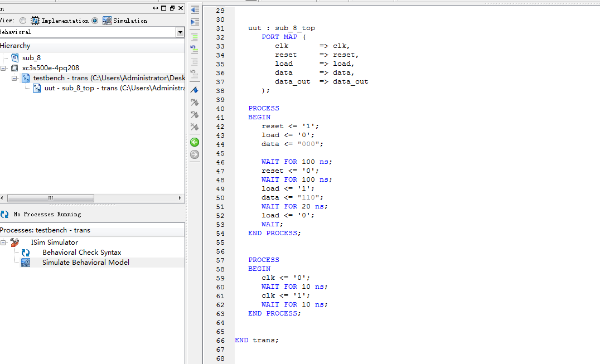
Task: Open the Behavioral simulation type dropdown
Action: 180,32
